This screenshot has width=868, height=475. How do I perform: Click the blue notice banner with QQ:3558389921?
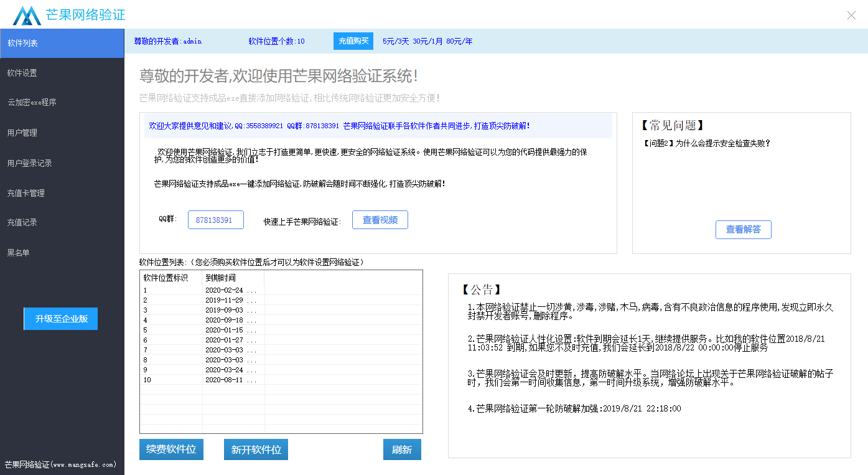(x=378, y=126)
